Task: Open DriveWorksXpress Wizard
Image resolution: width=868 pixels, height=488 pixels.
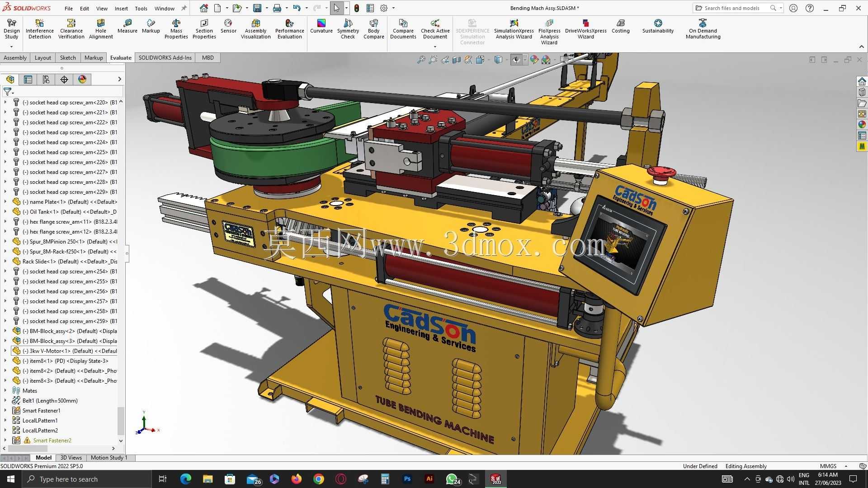Action: [x=586, y=29]
